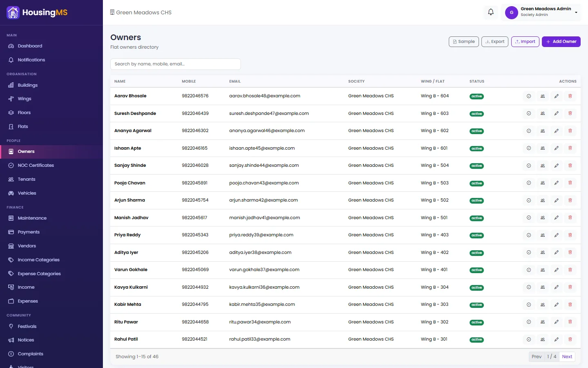
Task: Edit Suresh Deshpande with the pencil icon
Action: [556, 113]
